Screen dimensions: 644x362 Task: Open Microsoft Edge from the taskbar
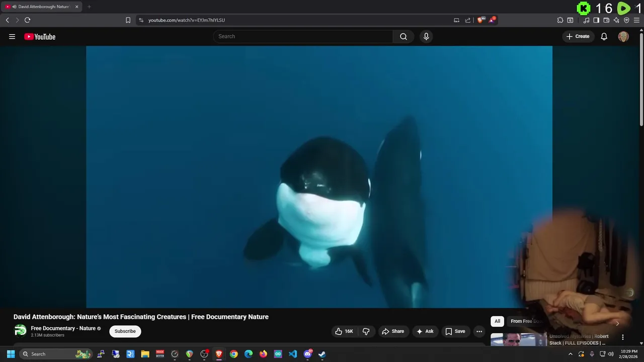coord(249,354)
